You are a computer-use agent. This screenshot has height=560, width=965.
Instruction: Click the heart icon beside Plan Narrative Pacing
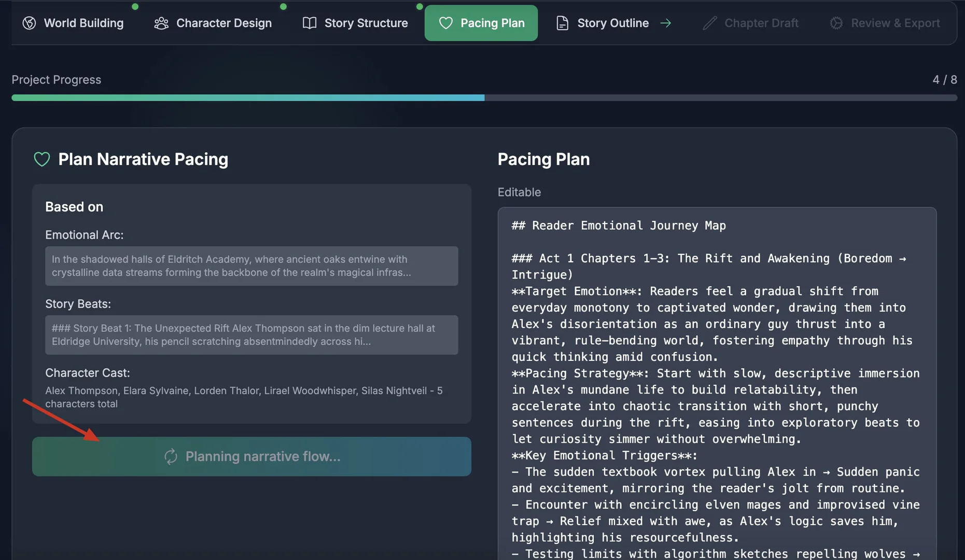click(41, 159)
